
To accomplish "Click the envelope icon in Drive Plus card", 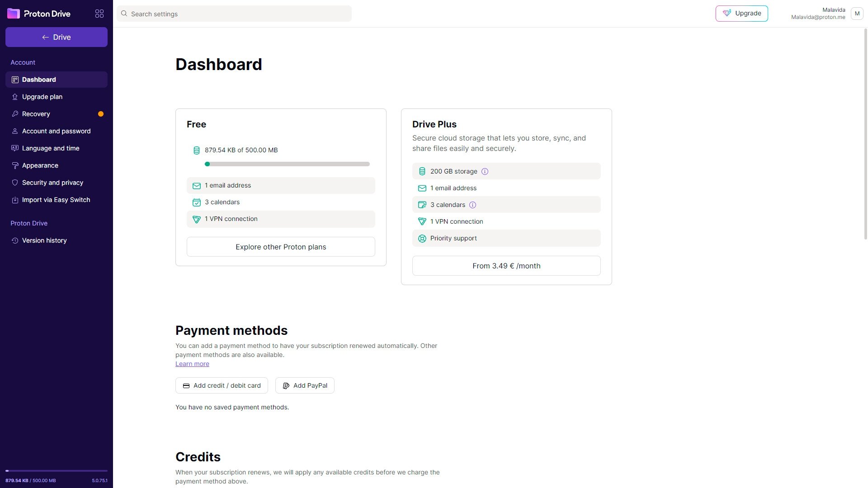I will click(422, 188).
